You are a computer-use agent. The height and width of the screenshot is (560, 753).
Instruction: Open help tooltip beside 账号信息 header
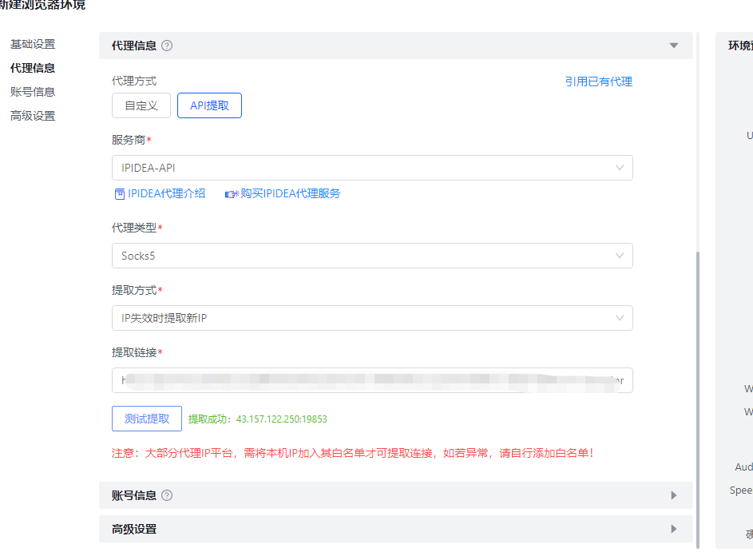(x=167, y=495)
